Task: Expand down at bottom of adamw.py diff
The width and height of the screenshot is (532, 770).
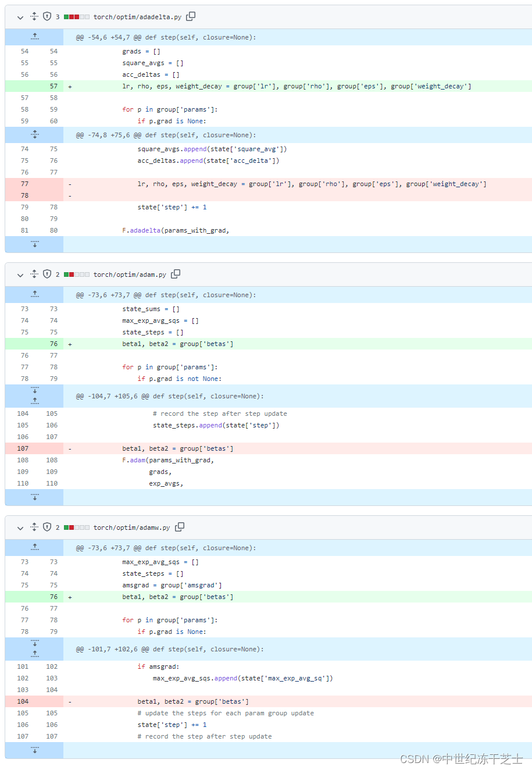Action: tap(34, 750)
